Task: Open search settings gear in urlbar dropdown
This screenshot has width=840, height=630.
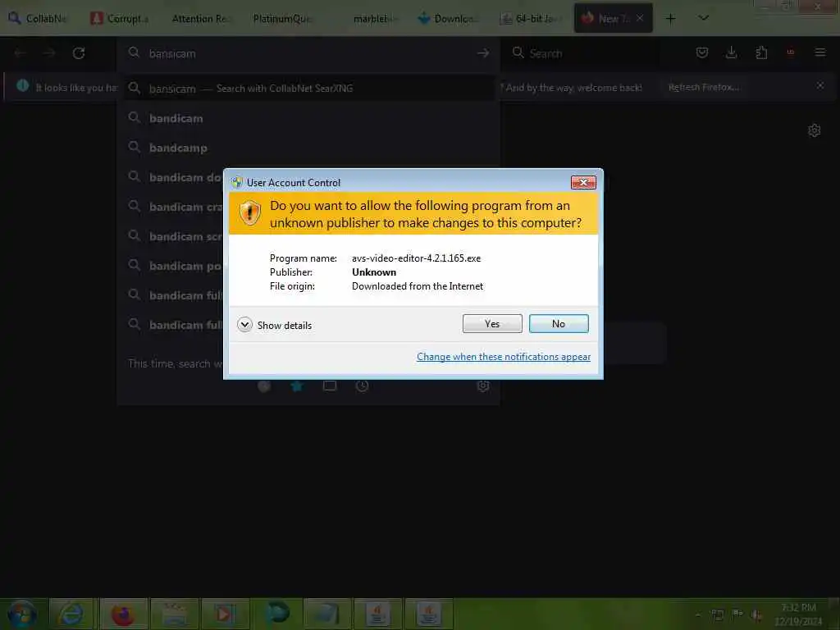Action: pos(482,386)
